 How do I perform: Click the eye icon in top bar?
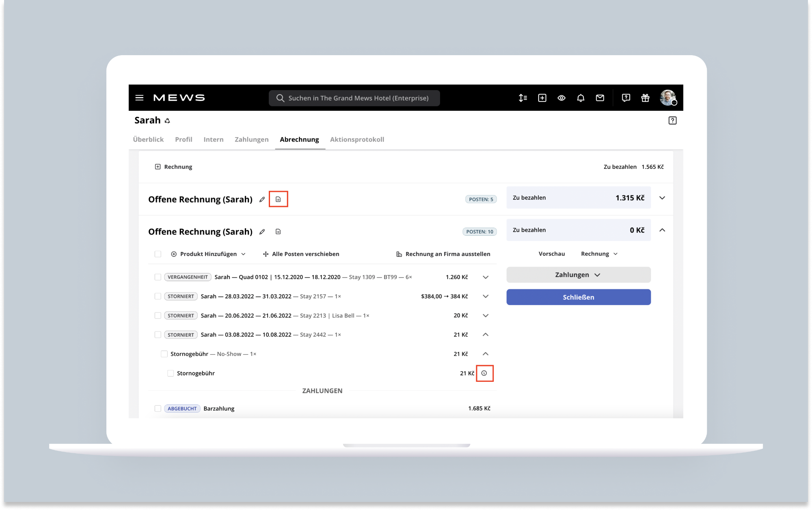(x=561, y=98)
